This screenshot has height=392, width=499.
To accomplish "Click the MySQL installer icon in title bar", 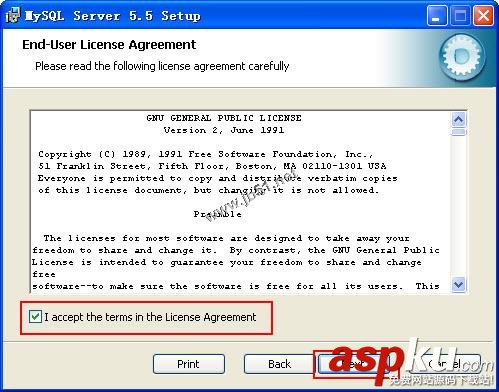I will (13, 15).
